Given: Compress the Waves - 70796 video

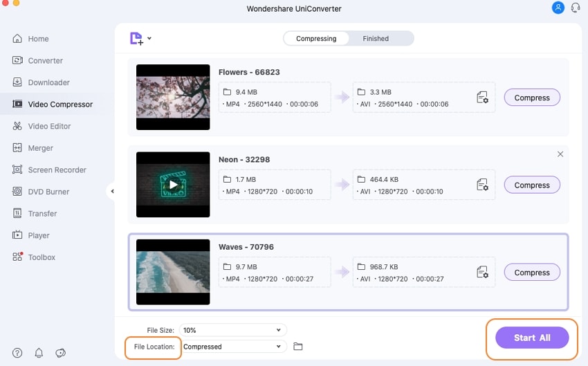Looking at the screenshot, I should (532, 272).
